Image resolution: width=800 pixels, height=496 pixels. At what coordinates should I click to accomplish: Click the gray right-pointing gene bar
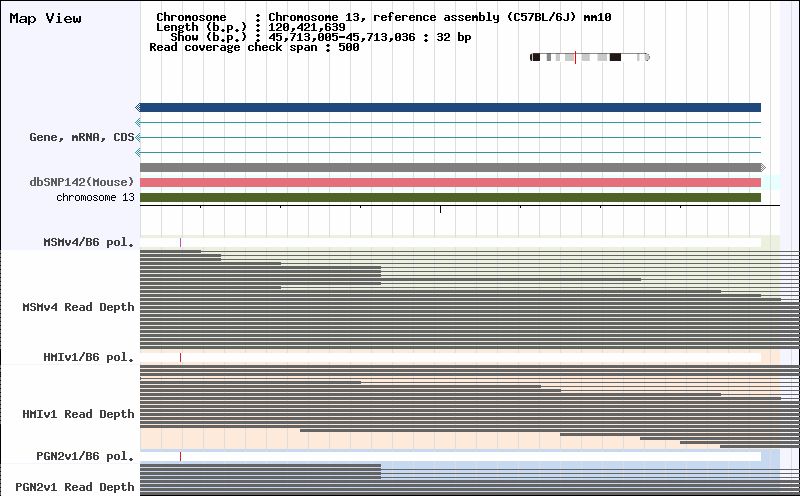pos(451,167)
